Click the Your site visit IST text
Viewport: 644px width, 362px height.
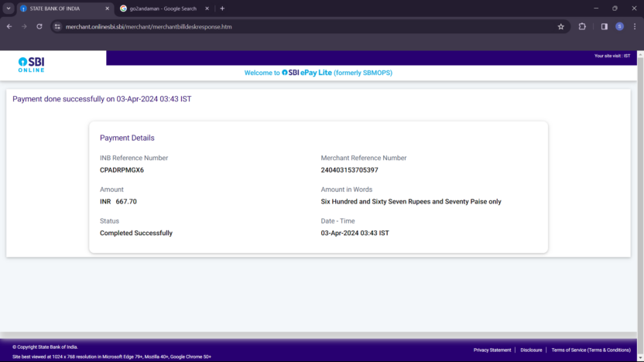[612, 56]
